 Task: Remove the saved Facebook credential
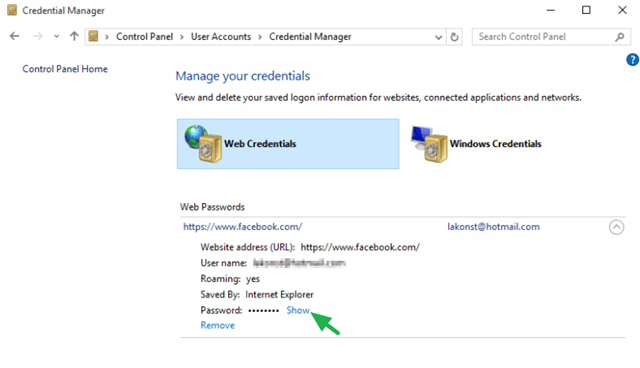pos(218,326)
